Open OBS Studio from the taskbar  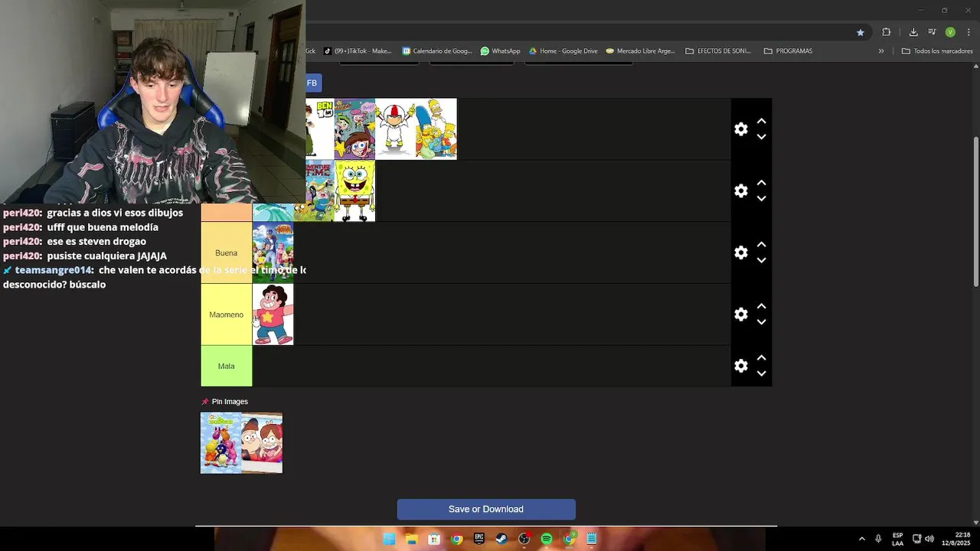click(x=524, y=539)
